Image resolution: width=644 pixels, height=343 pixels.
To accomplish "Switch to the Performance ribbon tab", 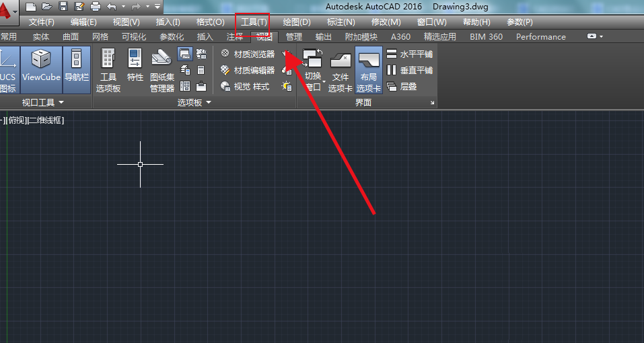I will (x=541, y=37).
